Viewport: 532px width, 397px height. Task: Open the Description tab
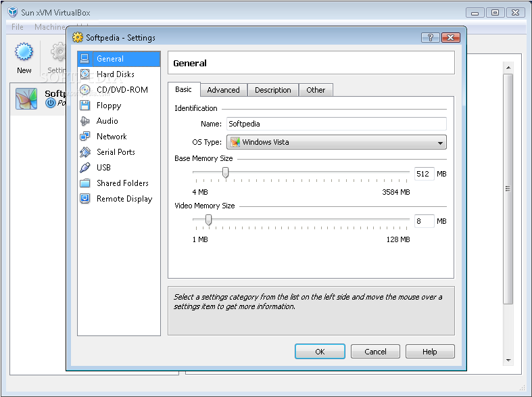(x=273, y=90)
